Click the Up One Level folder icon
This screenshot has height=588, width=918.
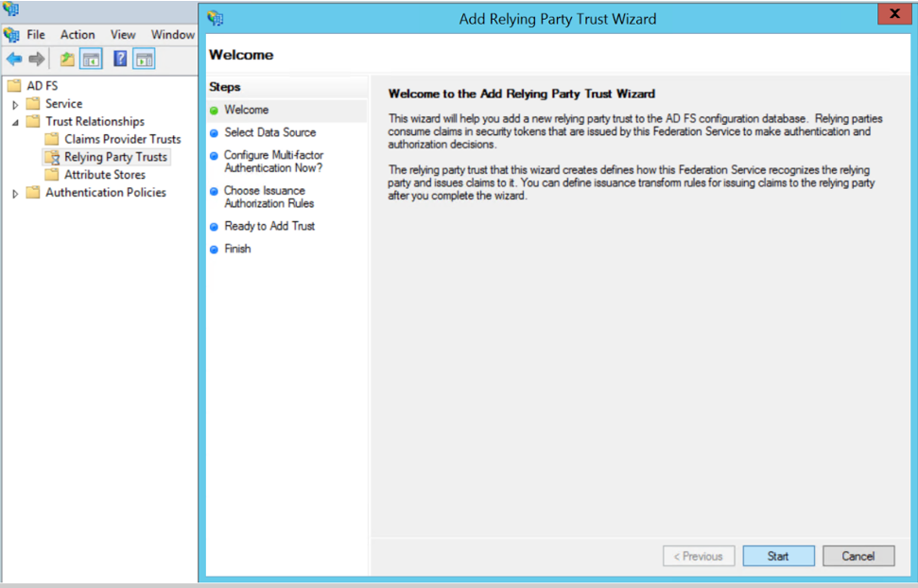pos(67,60)
